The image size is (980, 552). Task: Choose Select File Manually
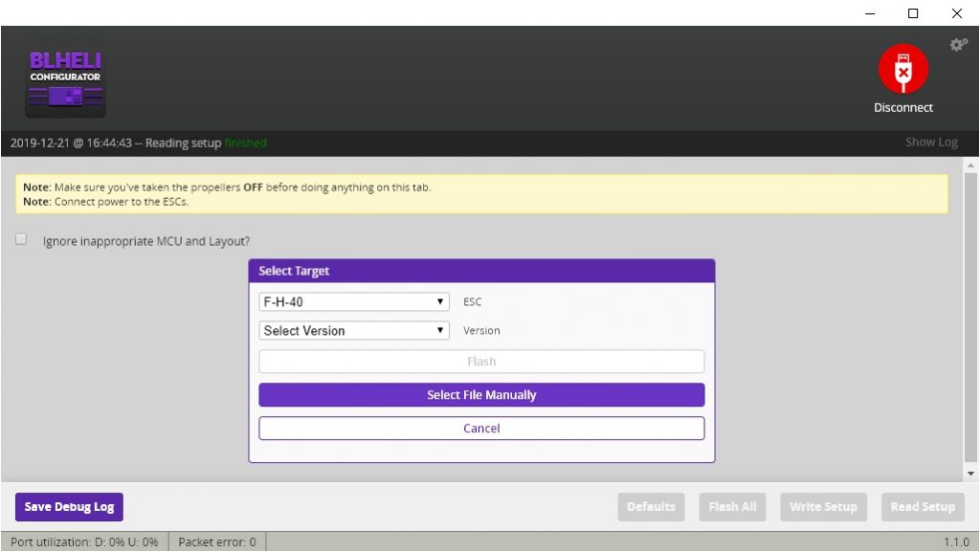pos(481,395)
